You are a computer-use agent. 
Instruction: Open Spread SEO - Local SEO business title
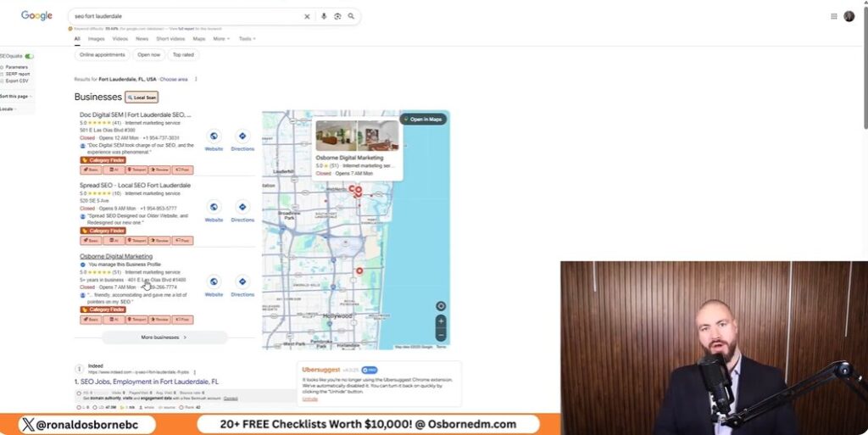click(135, 186)
